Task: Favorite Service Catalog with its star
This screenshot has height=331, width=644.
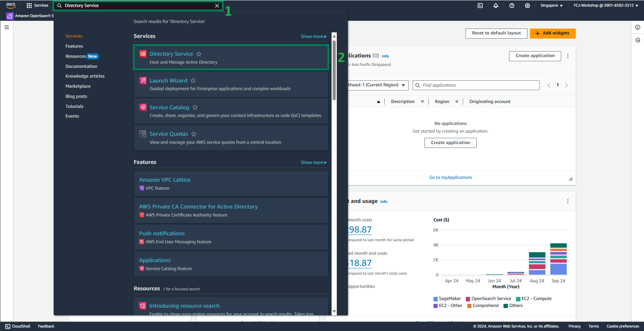Action: click(x=195, y=108)
